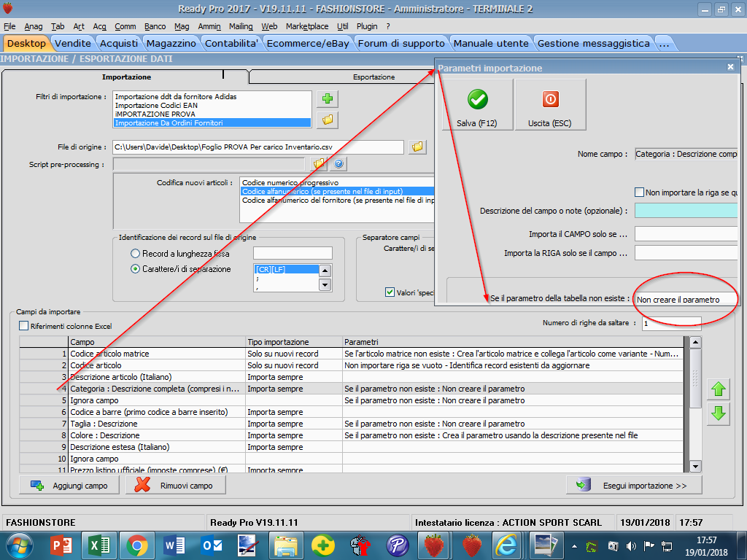Switch to the Vendite tab
Screen dimensions: 747x560
tap(73, 43)
